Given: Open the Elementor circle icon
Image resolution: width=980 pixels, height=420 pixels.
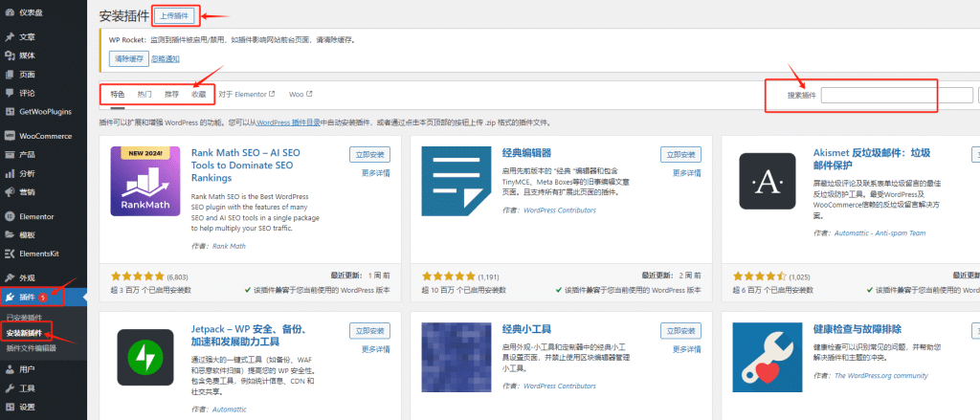Looking at the screenshot, I should tap(10, 216).
